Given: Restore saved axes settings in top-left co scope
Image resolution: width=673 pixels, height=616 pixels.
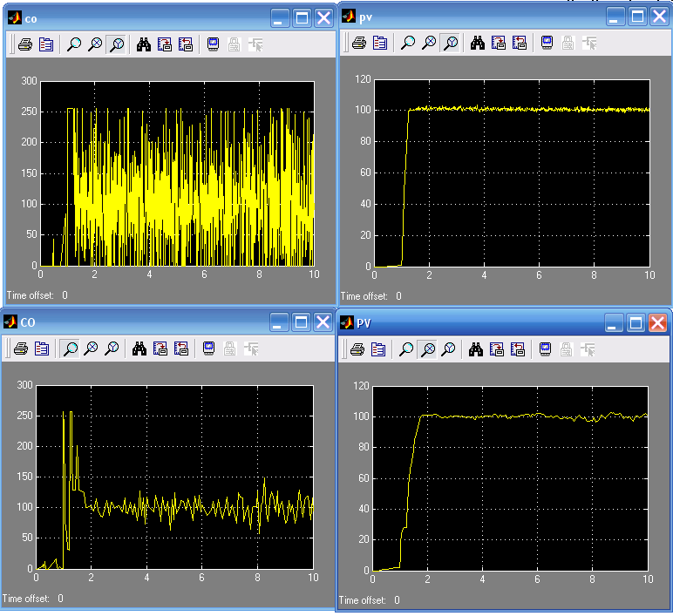Looking at the screenshot, I should click(x=186, y=44).
